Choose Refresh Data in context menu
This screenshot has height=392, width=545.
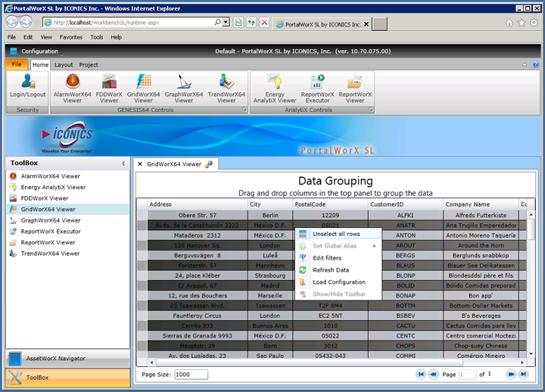click(338, 270)
